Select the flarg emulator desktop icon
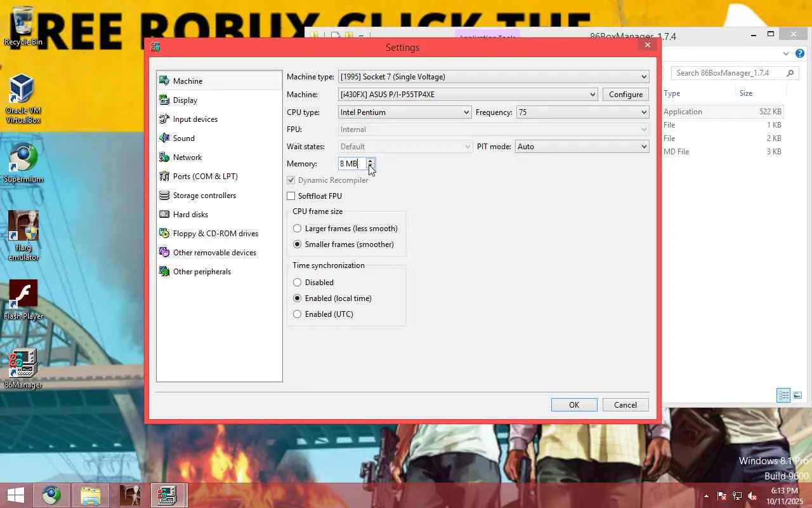812x508 pixels. click(x=23, y=236)
